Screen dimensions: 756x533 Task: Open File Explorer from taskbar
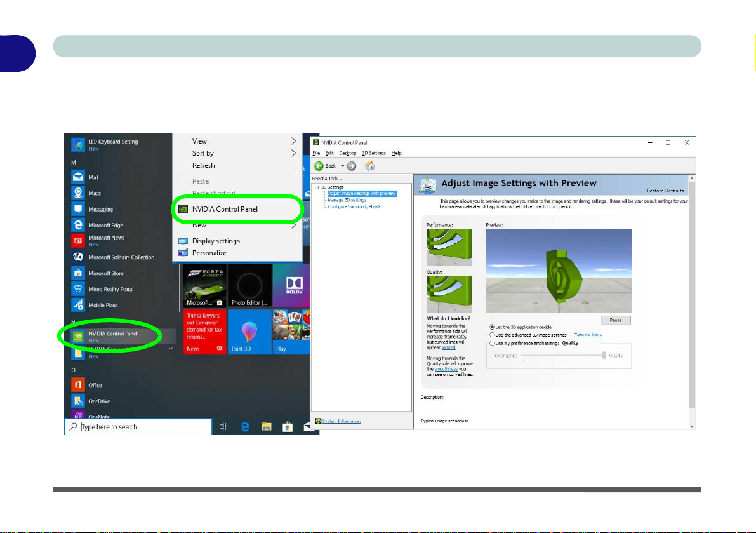pyautogui.click(x=266, y=426)
